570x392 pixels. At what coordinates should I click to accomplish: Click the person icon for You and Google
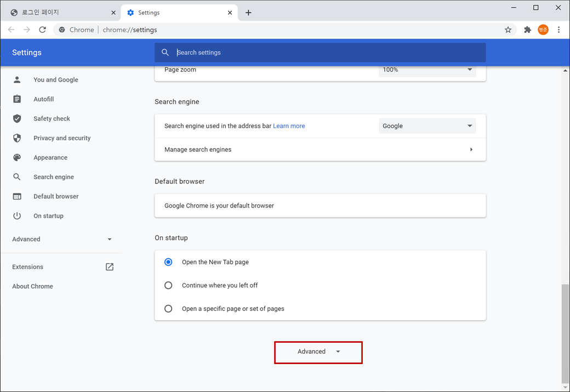(17, 79)
